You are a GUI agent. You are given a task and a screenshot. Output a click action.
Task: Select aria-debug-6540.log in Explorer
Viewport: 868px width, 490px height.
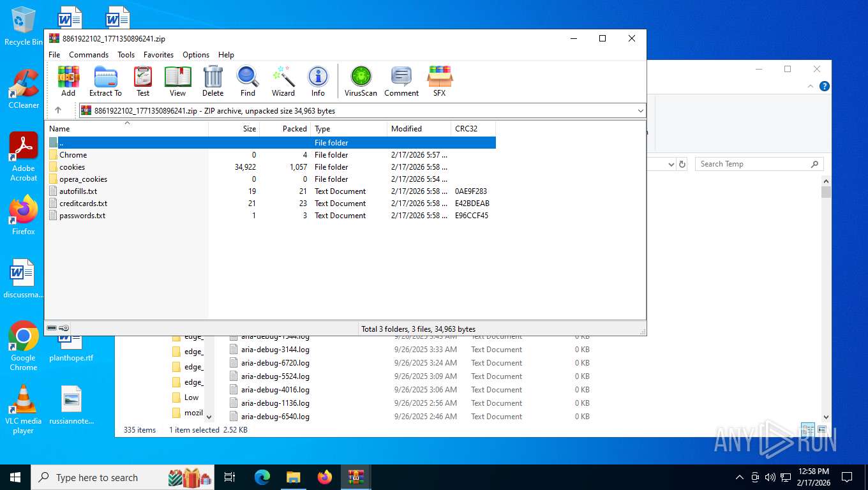[275, 417]
